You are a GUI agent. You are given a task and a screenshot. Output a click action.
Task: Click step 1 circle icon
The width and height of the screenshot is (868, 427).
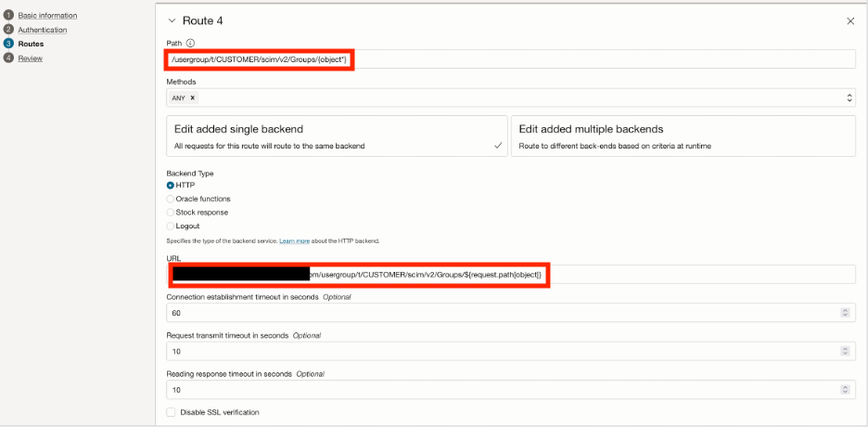[x=8, y=16]
